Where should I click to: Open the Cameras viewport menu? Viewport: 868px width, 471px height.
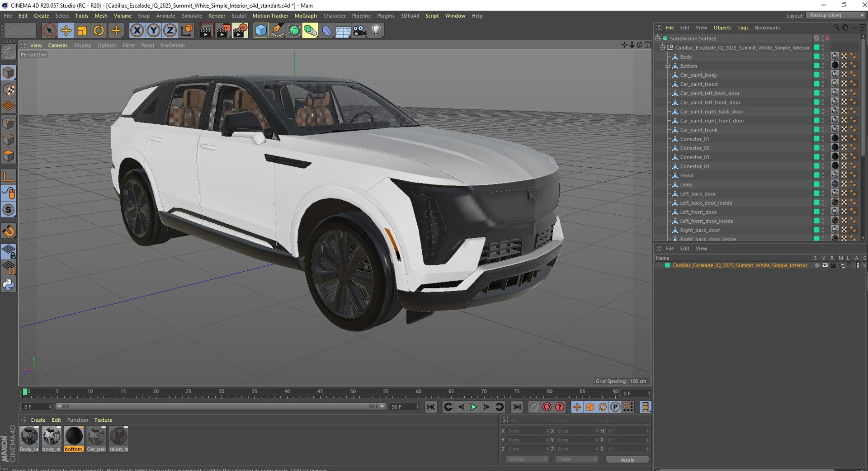click(58, 45)
